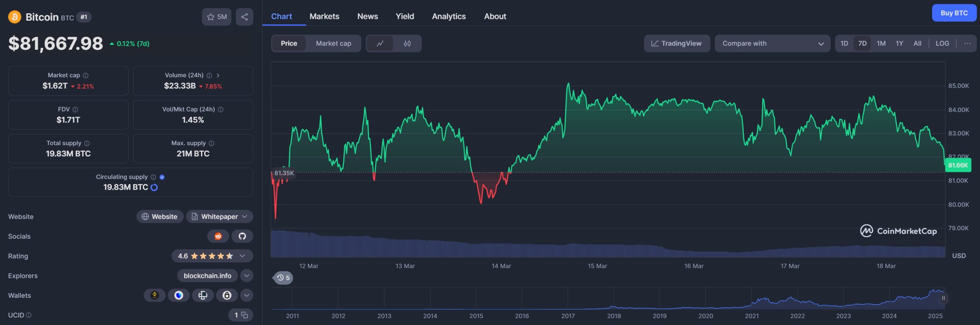Set chart range to All
This screenshot has width=980, height=325.
pyautogui.click(x=917, y=44)
